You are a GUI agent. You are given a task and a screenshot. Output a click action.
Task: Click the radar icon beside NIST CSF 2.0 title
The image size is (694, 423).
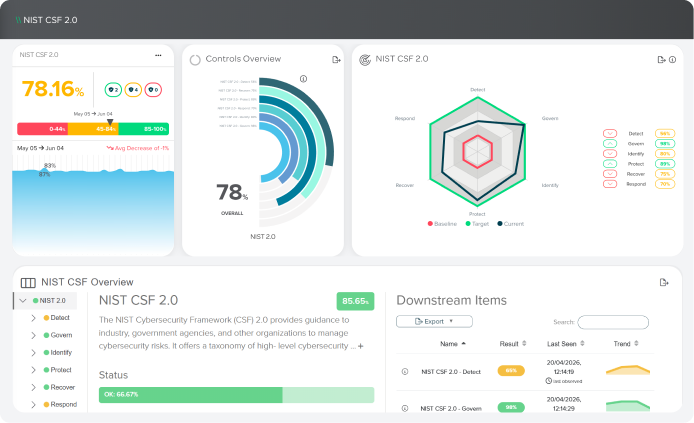pyautogui.click(x=365, y=60)
